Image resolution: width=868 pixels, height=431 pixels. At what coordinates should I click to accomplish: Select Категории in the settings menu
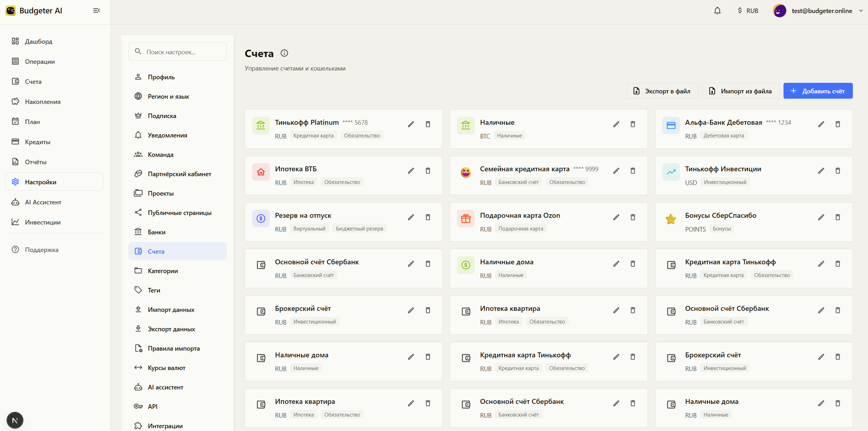[163, 271]
